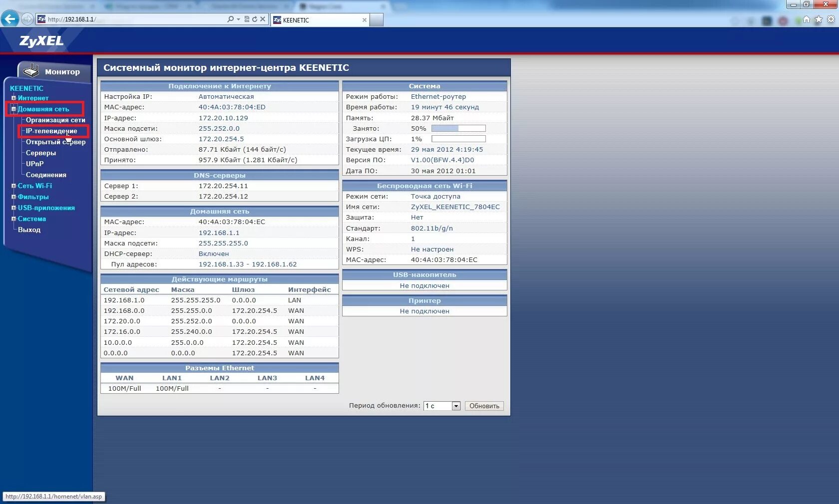
Task: Open the browser Home page icon
Action: coord(806,20)
